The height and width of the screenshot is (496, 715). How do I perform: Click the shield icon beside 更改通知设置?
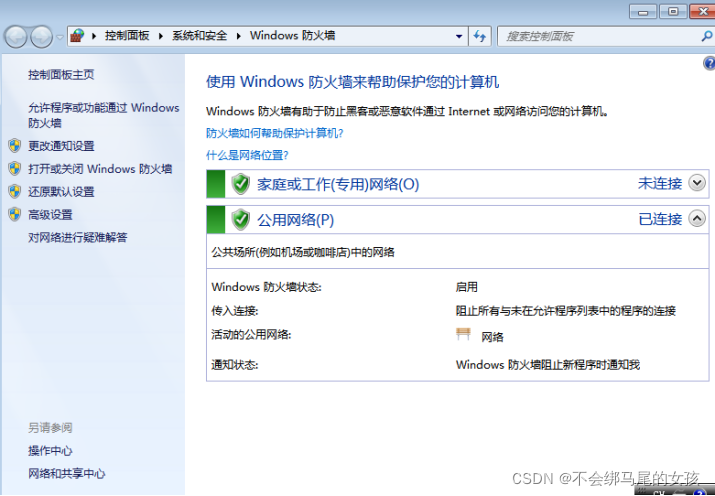(15, 146)
